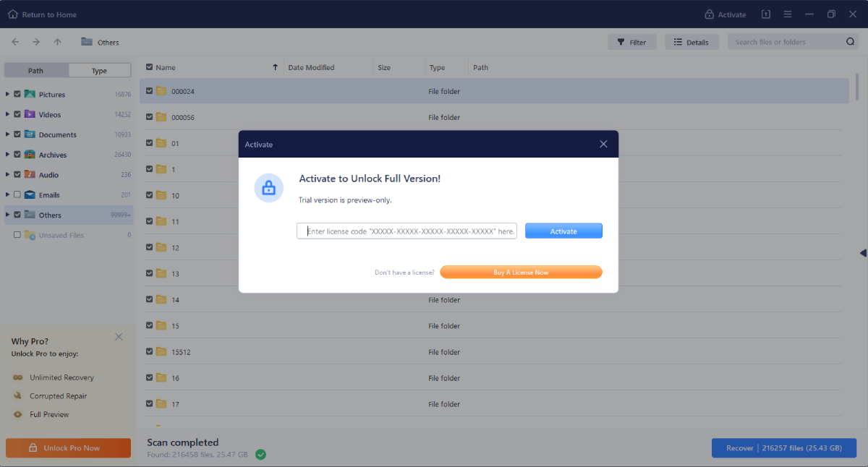Close the Activate dialog
Image resolution: width=868 pixels, height=467 pixels.
pos(604,144)
